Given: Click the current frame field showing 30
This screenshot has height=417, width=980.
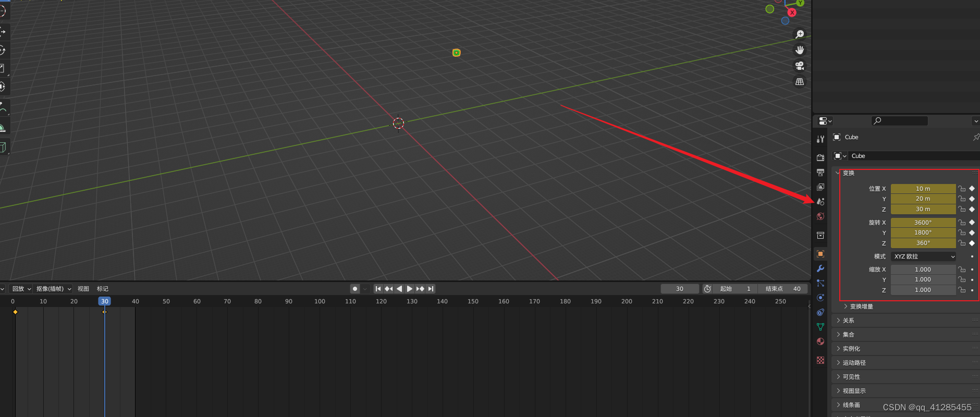Looking at the screenshot, I should (x=680, y=289).
